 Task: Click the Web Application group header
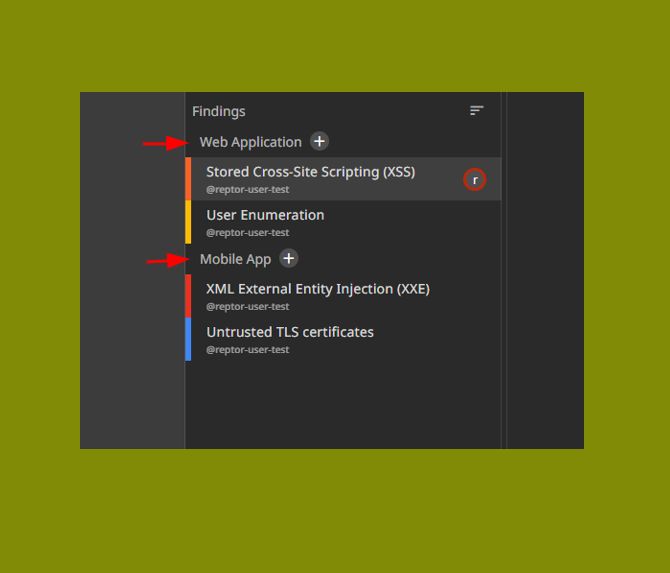(x=250, y=142)
